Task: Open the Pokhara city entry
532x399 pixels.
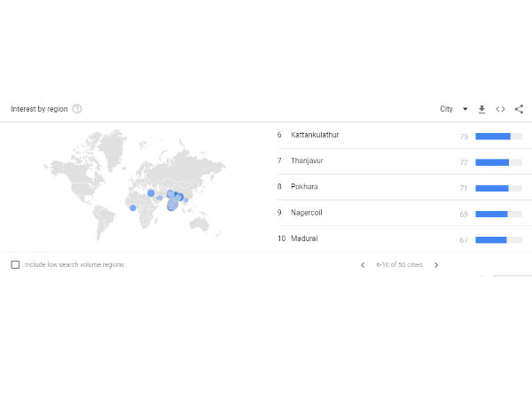Action: (304, 186)
